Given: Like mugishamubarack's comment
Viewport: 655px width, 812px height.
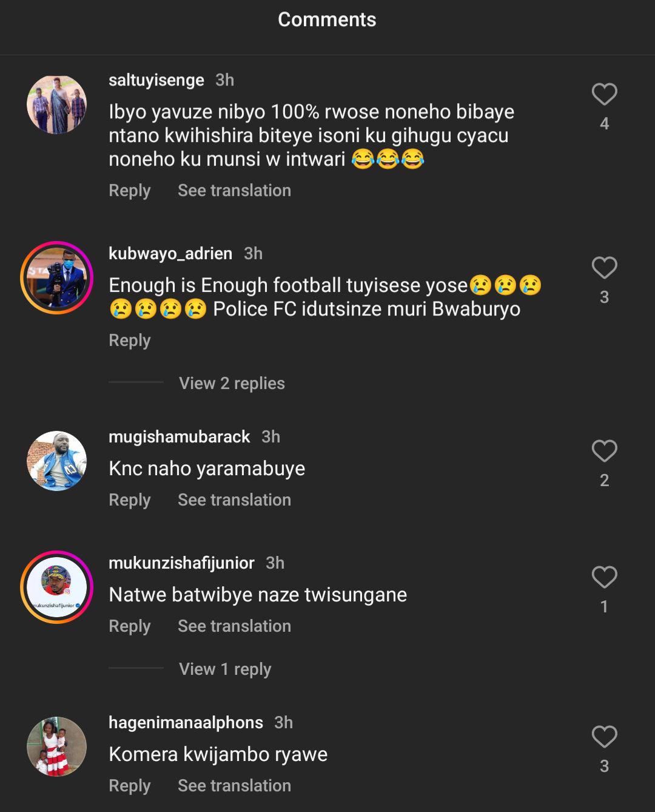Looking at the screenshot, I should [x=604, y=452].
